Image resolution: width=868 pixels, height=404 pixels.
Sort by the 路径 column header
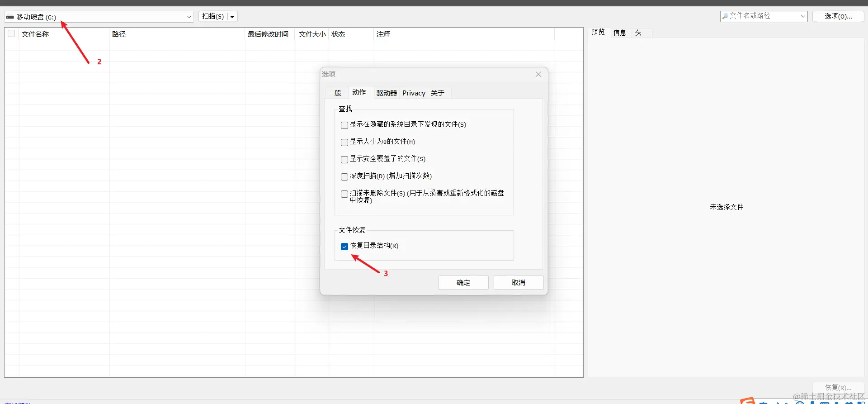tap(177, 34)
